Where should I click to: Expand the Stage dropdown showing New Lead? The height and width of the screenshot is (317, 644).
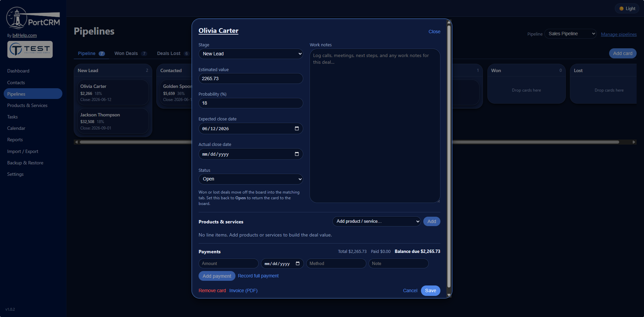(251, 54)
